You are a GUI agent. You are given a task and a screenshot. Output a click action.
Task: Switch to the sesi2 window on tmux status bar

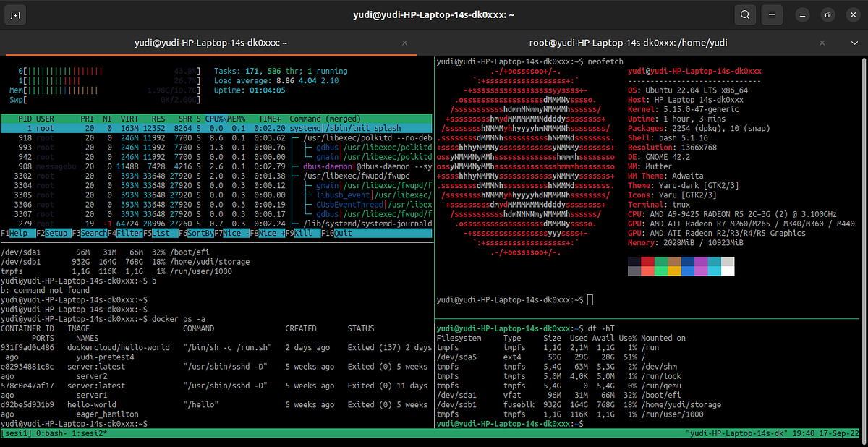tap(87, 437)
